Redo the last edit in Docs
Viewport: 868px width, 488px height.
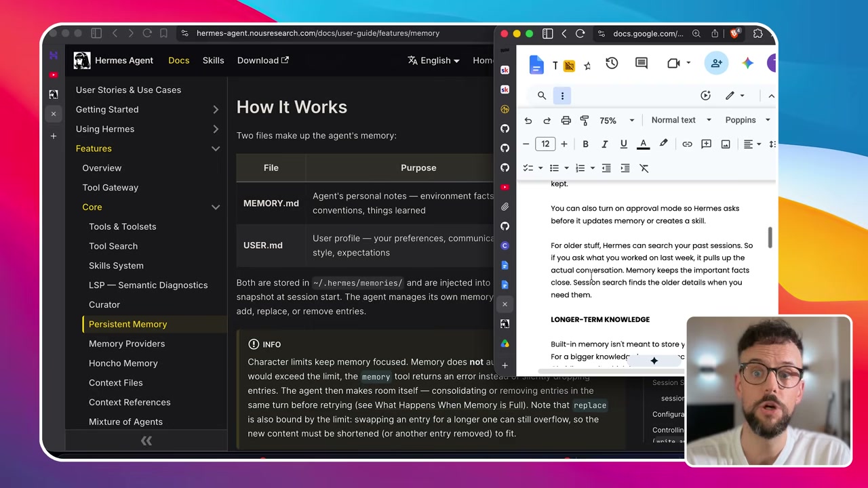click(547, 121)
